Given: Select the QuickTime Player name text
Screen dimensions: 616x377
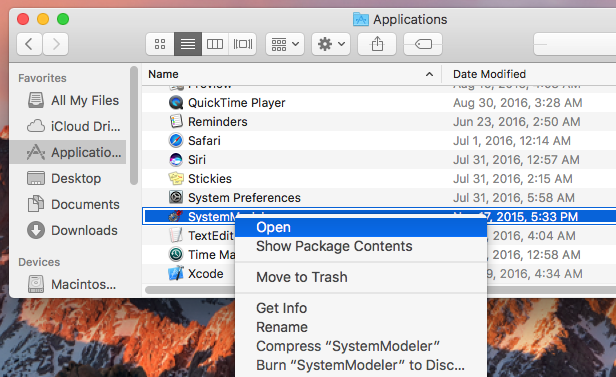Looking at the screenshot, I should (236, 103).
